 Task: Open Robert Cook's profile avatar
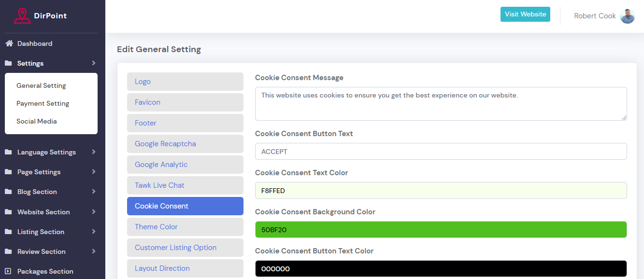(x=627, y=16)
